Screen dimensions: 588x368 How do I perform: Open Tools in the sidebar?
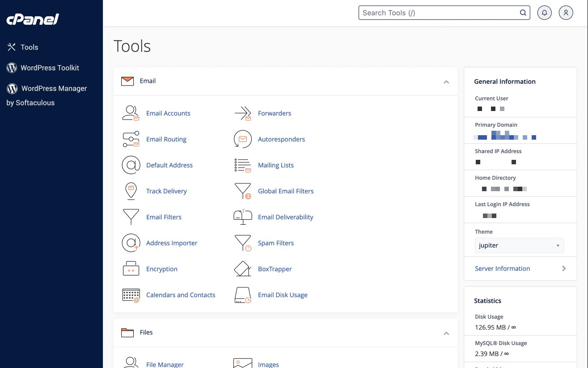(x=23, y=47)
